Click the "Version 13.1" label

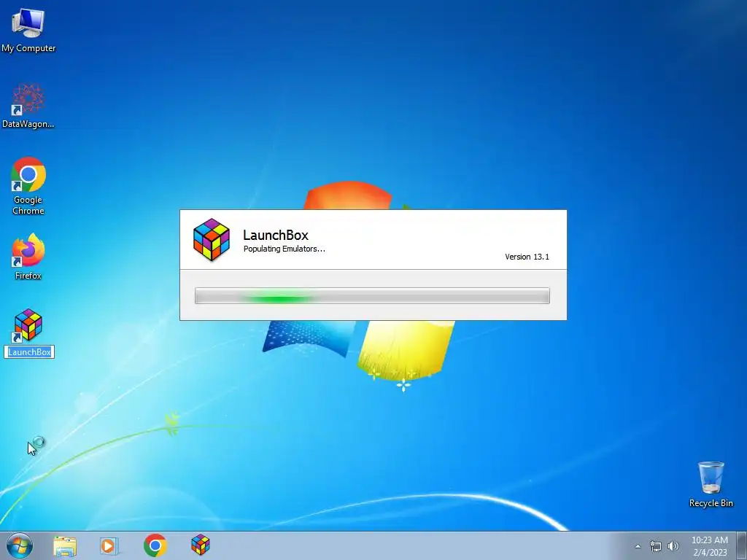527,257
